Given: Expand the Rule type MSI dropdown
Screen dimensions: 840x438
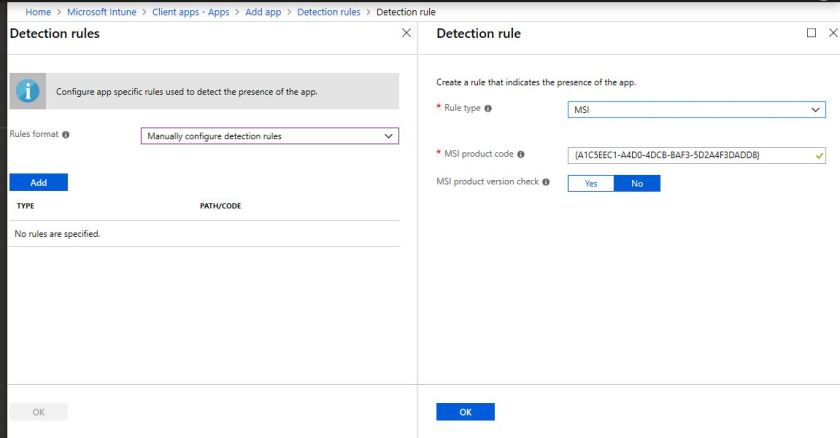Looking at the screenshot, I should pos(696,109).
